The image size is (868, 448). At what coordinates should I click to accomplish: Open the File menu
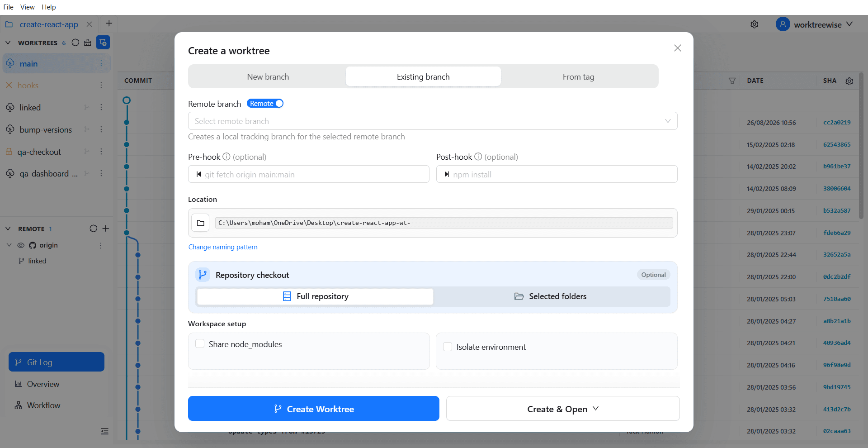click(9, 7)
